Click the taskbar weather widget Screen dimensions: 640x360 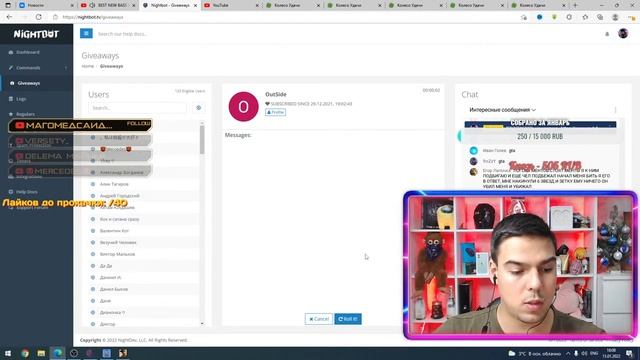(534, 353)
